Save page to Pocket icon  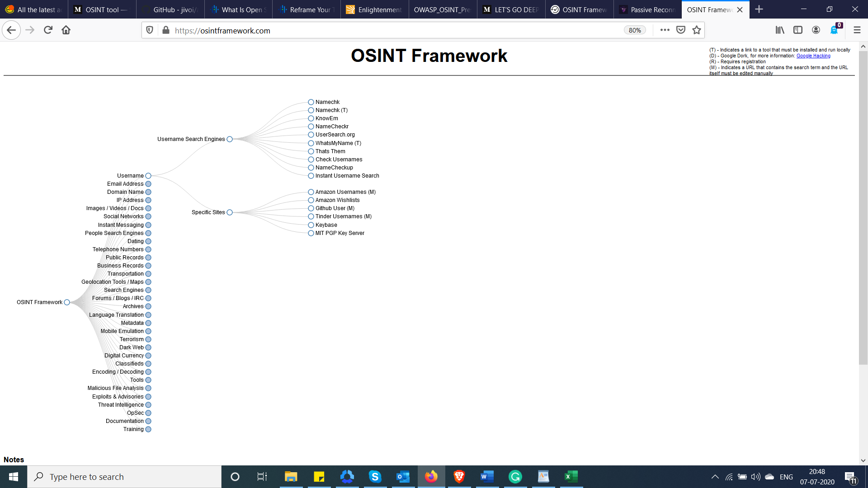pos(681,30)
